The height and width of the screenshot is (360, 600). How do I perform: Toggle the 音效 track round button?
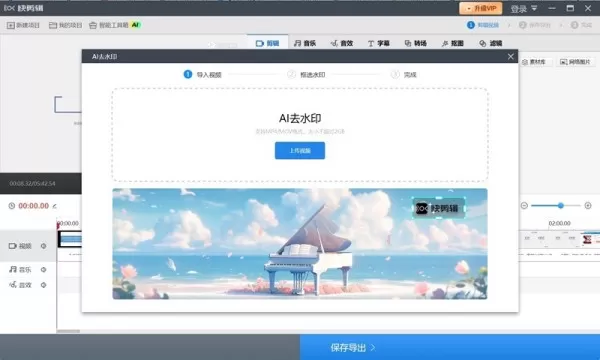coord(43,285)
